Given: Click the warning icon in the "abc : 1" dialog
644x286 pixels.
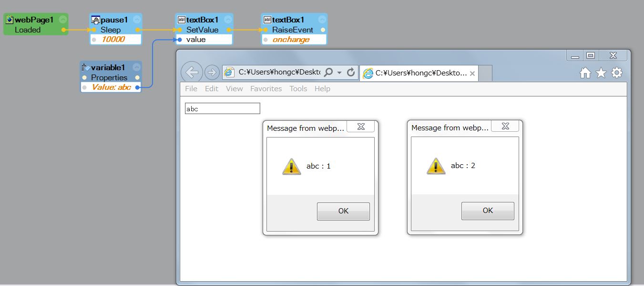Looking at the screenshot, I should point(292,166).
